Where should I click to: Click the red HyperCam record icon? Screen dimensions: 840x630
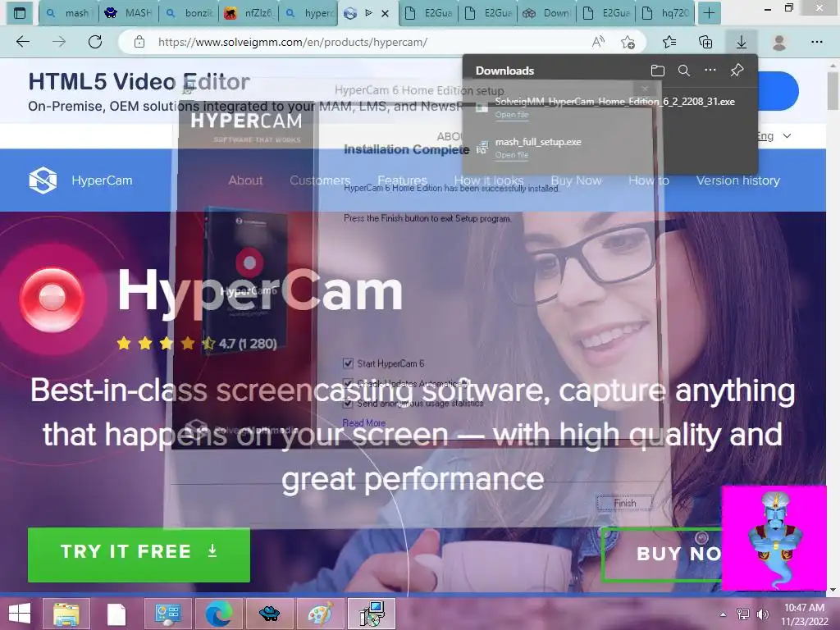(52, 299)
